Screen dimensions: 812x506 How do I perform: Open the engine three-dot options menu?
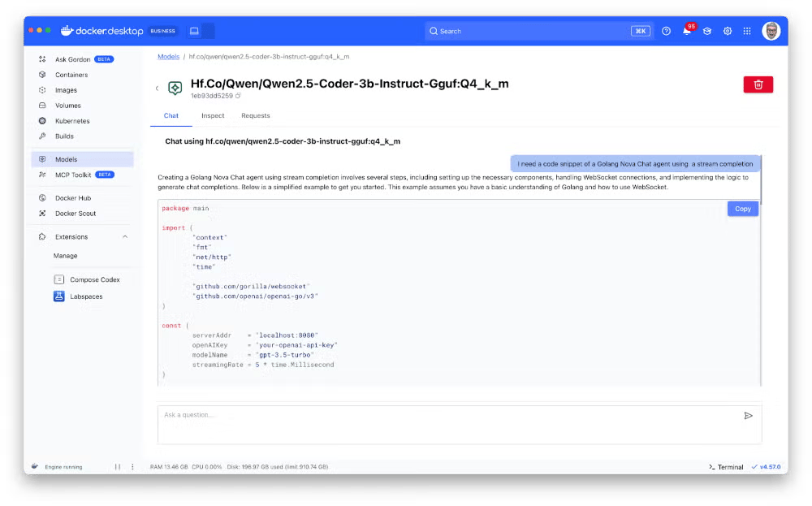pos(132,467)
